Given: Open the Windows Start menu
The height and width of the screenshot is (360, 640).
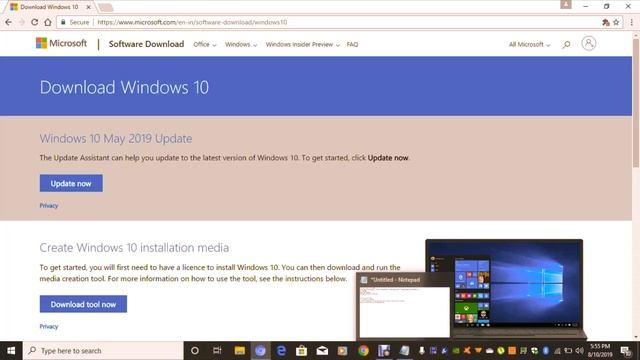Looking at the screenshot, I should pos(11,351).
